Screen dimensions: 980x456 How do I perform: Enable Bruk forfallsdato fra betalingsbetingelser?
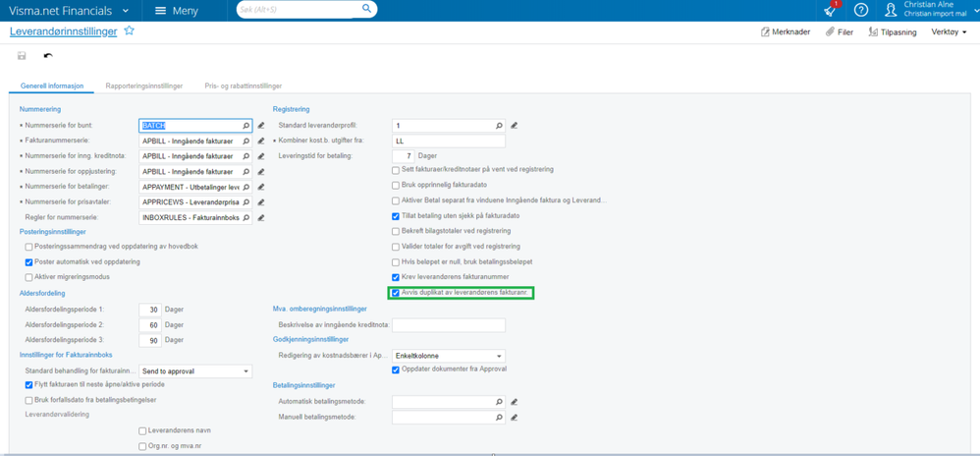click(28, 400)
